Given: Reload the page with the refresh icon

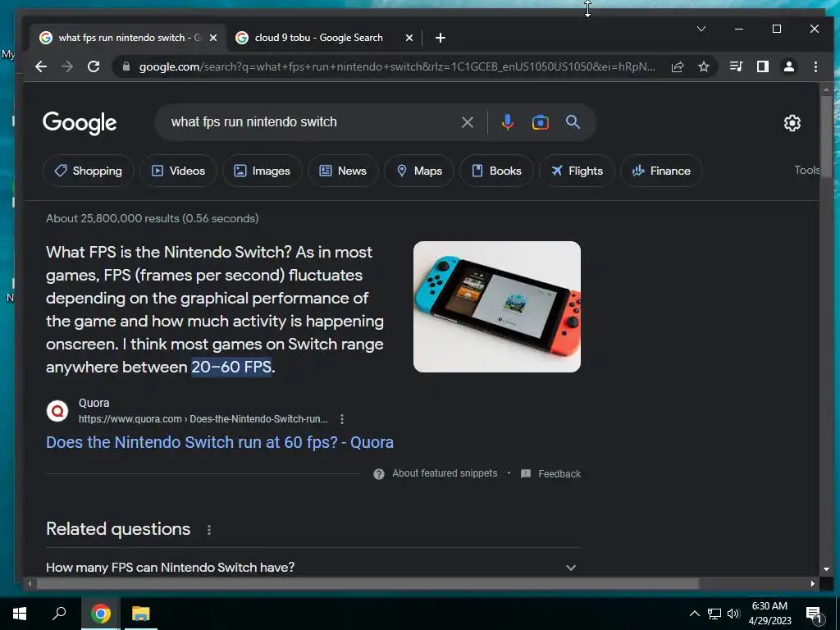Looking at the screenshot, I should coord(94,66).
